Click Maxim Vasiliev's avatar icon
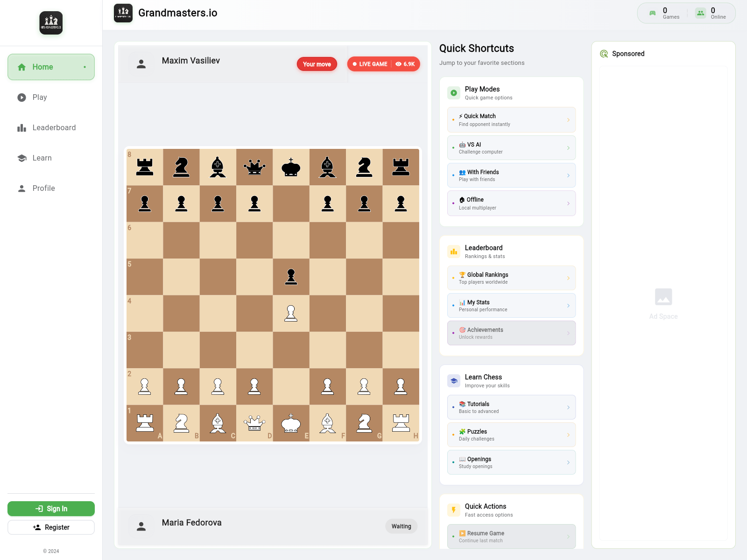Viewport: 747px width, 560px height. coord(141,64)
